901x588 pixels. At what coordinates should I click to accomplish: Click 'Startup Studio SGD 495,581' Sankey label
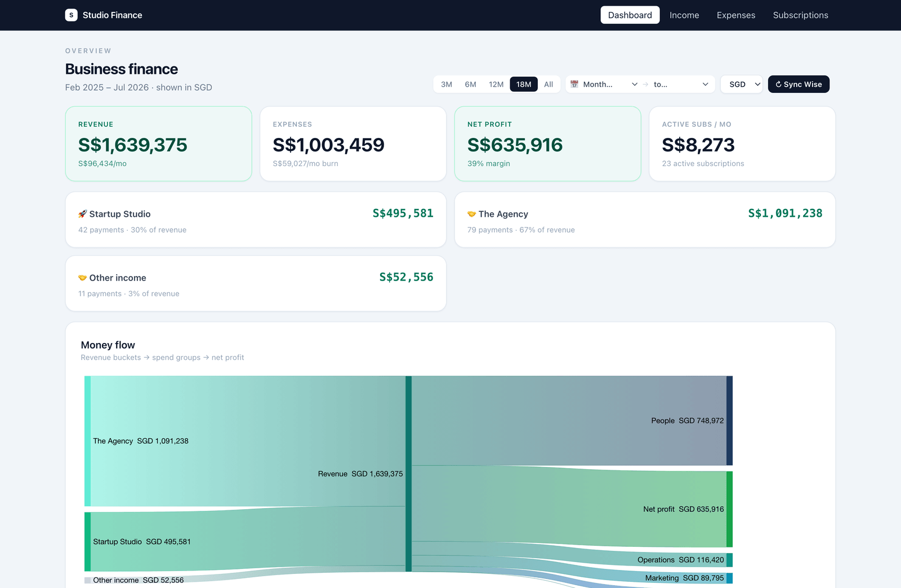(x=142, y=542)
